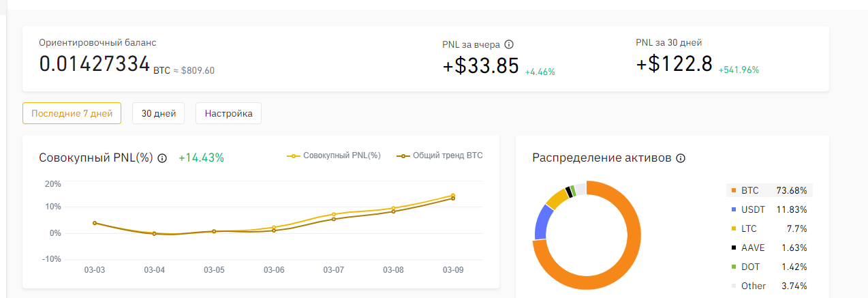
Task: Click blue USDT segment of donut chart
Action: 542,222
